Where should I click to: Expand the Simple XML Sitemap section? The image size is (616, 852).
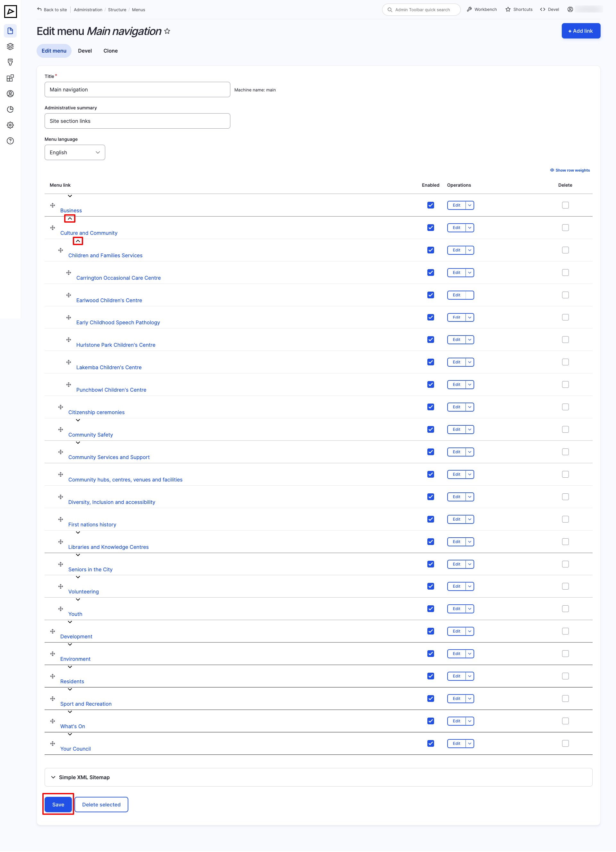click(x=84, y=777)
